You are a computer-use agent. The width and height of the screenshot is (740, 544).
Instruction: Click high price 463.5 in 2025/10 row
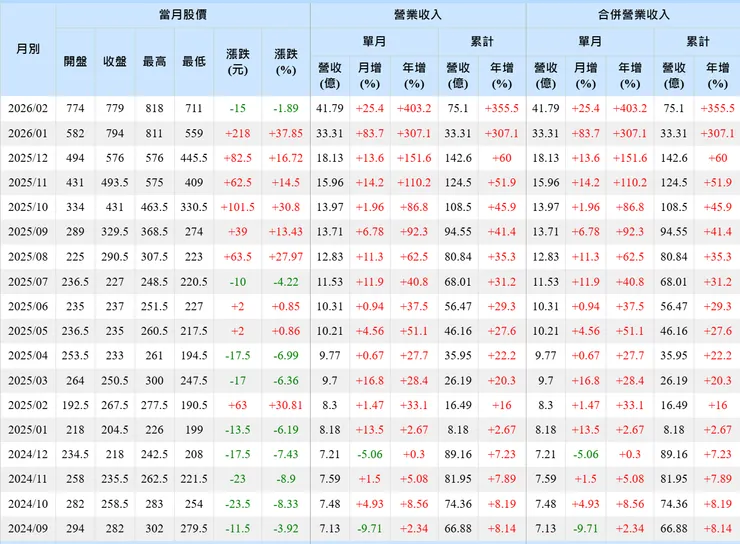pyautogui.click(x=154, y=207)
